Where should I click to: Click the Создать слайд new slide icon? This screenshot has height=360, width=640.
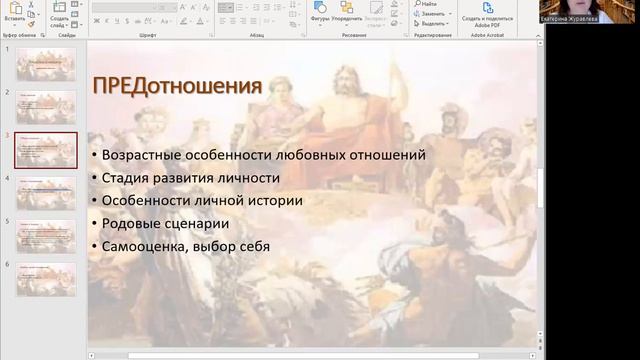tap(60, 7)
